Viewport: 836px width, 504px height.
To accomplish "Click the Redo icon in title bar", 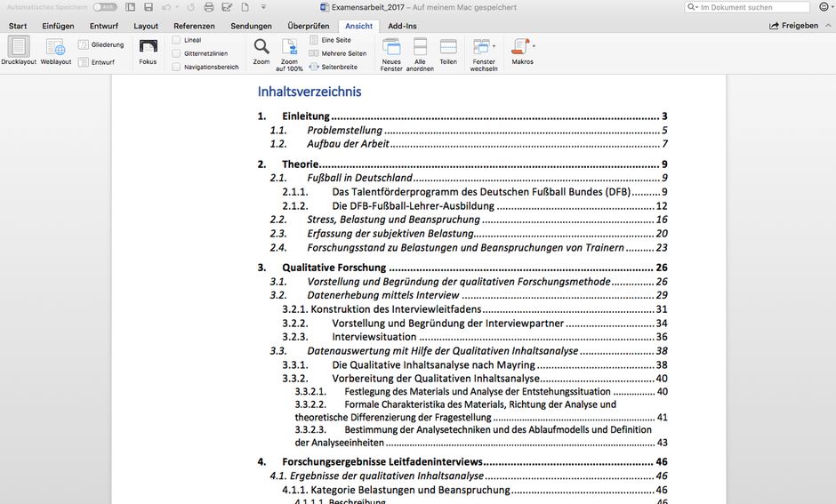I will coord(190,7).
